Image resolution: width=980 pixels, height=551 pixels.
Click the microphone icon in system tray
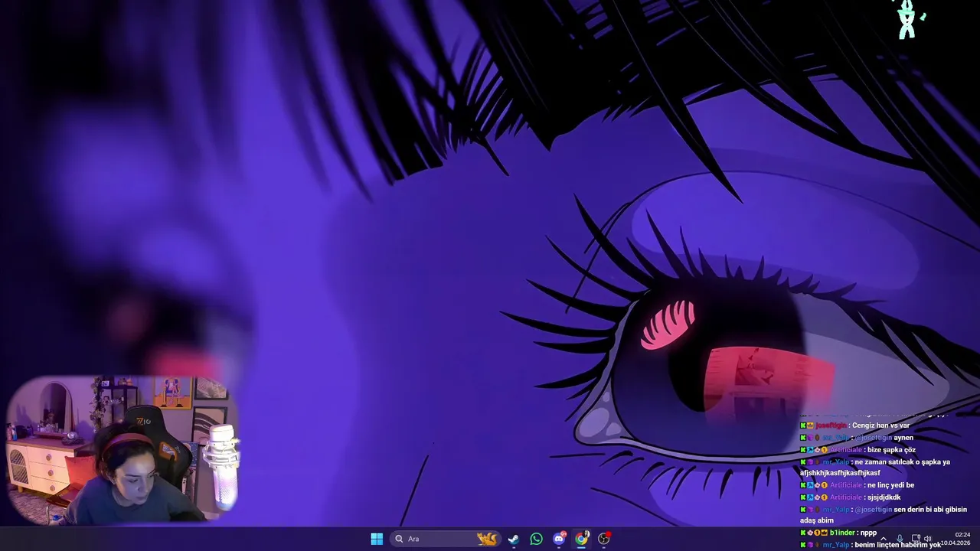[x=900, y=539]
